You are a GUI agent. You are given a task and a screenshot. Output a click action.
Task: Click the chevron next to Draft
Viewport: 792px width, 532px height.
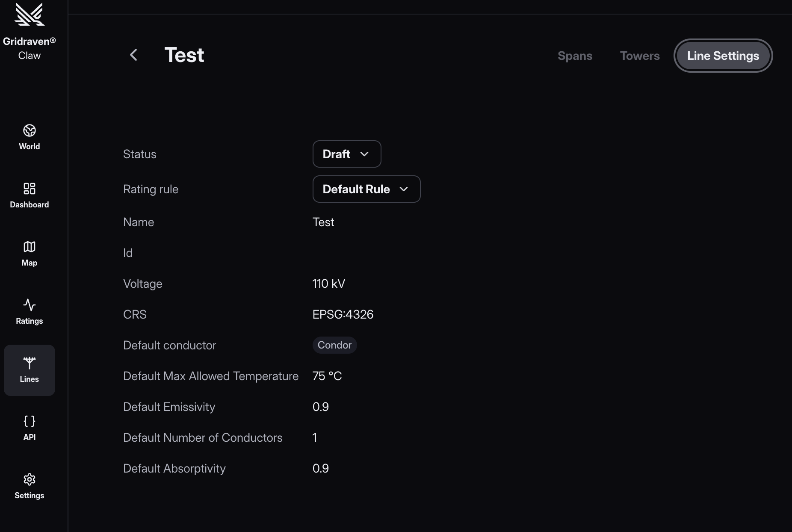[x=364, y=154]
